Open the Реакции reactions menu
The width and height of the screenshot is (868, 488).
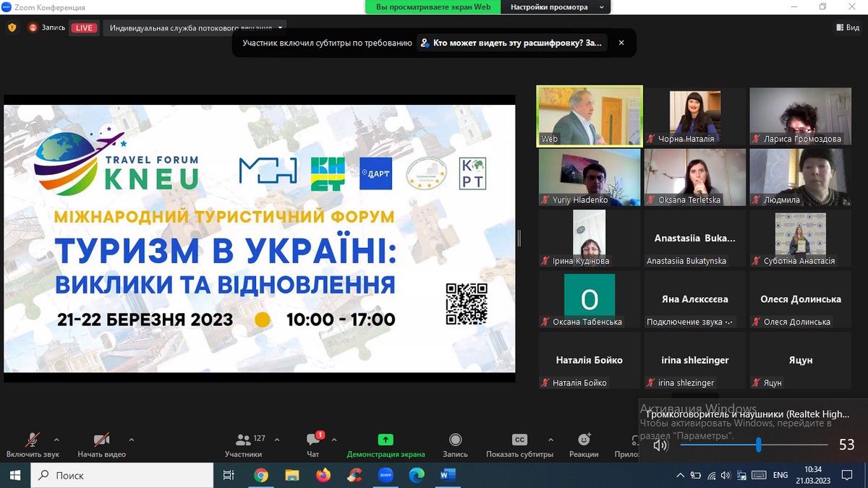coord(584,445)
